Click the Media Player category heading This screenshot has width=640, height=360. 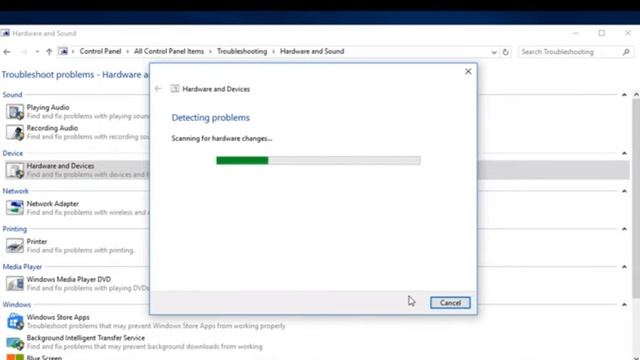(x=22, y=267)
